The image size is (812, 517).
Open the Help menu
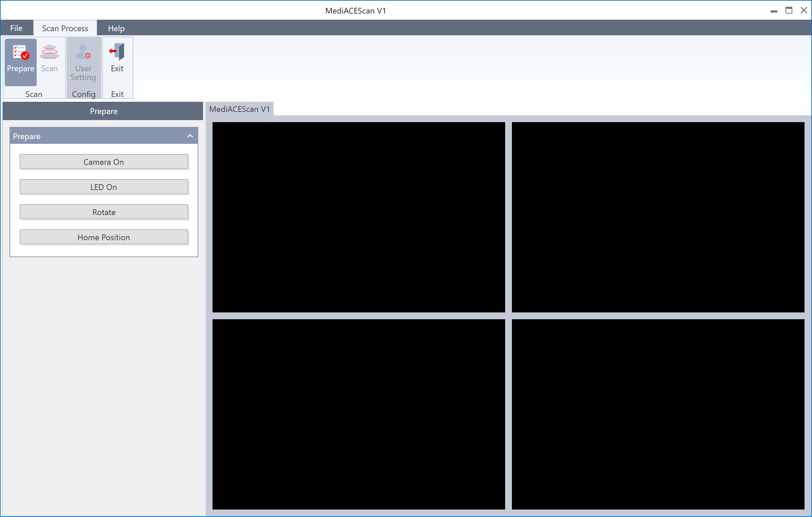[116, 28]
